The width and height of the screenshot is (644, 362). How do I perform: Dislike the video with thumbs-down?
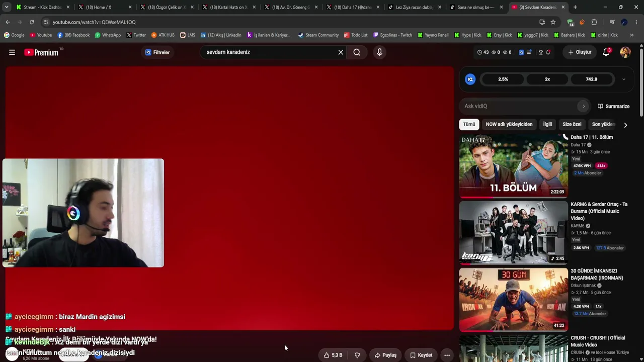point(357,355)
